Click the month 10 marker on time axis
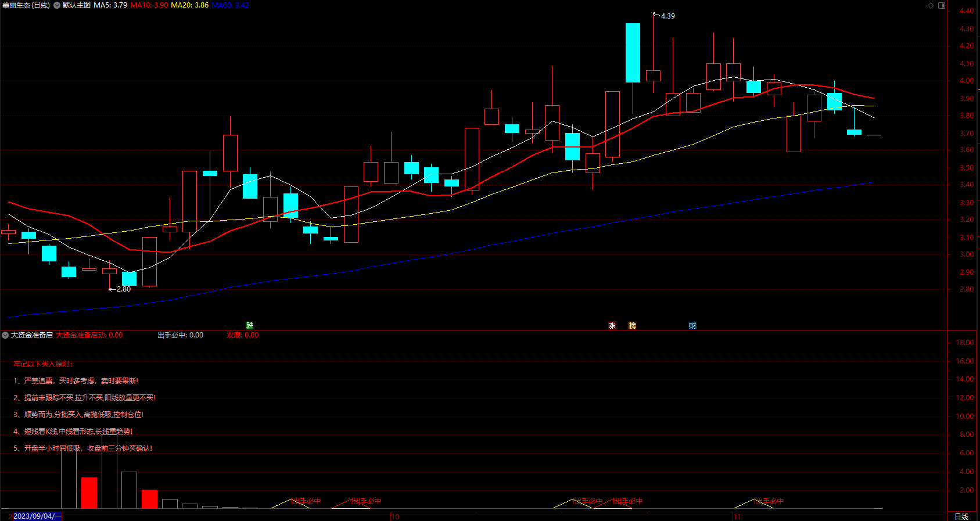Viewport: 980px width, 521px height. coord(395,516)
